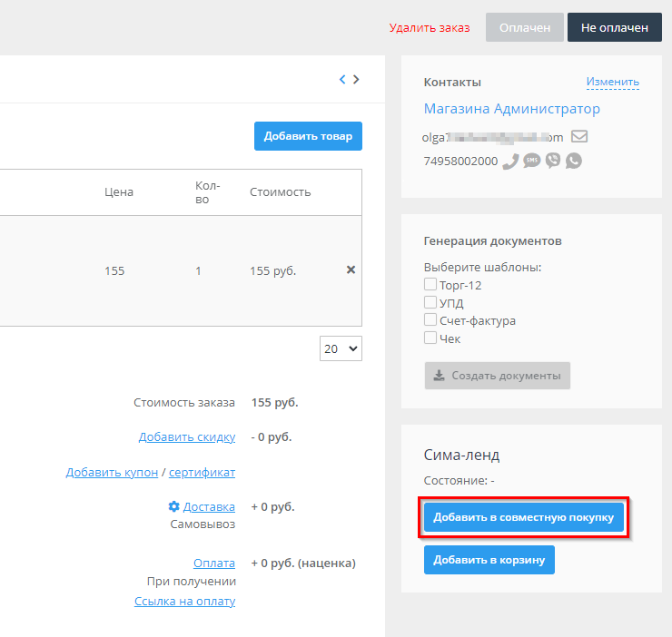Open the Добавить скидку link
This screenshot has width=672, height=637.
[x=187, y=437]
